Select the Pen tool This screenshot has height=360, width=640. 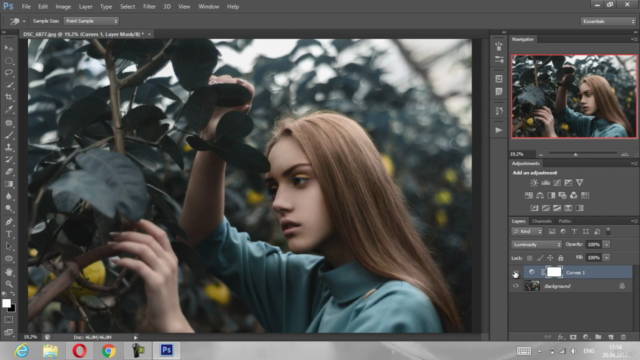point(9,222)
